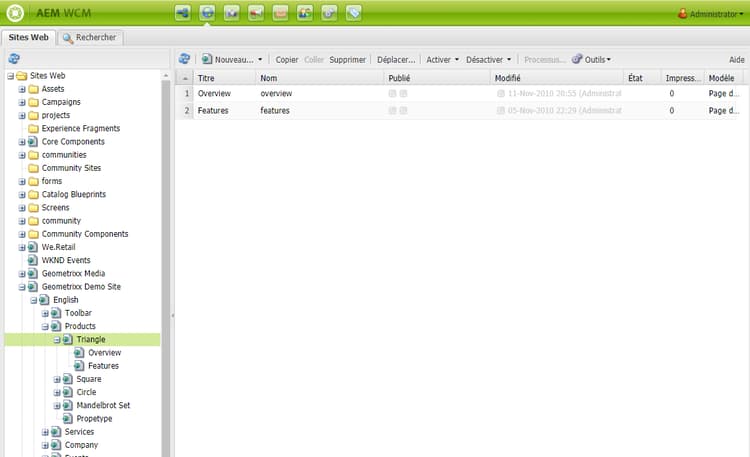Open the Inbox icon in header
Image resolution: width=750 pixels, height=457 pixels.
tap(280, 13)
